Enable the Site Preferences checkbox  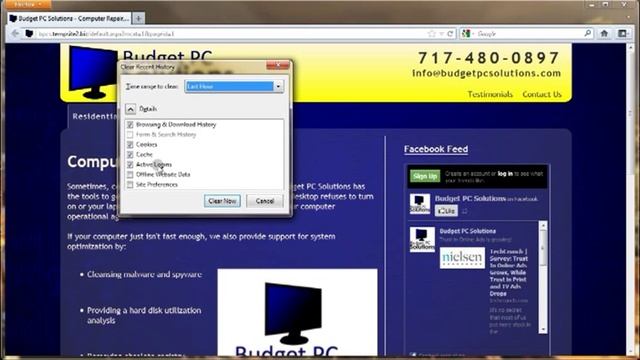click(130, 184)
